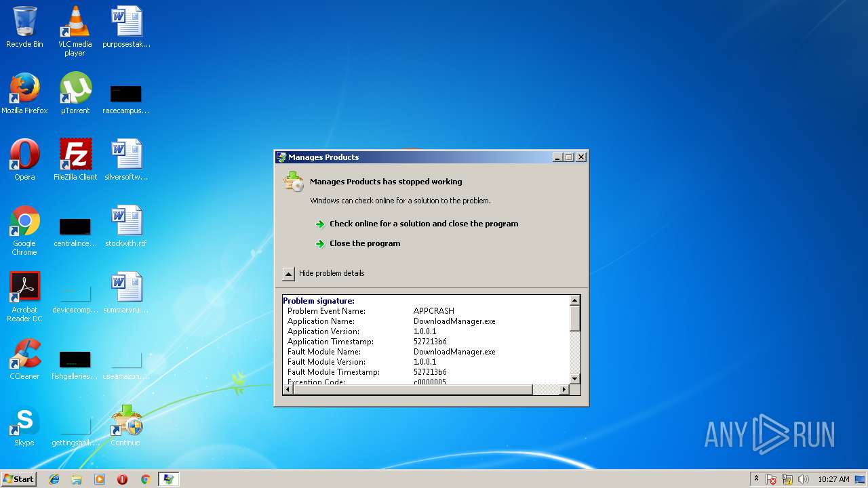Click the Show desktop button
Viewport: 868px width, 488px height.
[x=861, y=479]
